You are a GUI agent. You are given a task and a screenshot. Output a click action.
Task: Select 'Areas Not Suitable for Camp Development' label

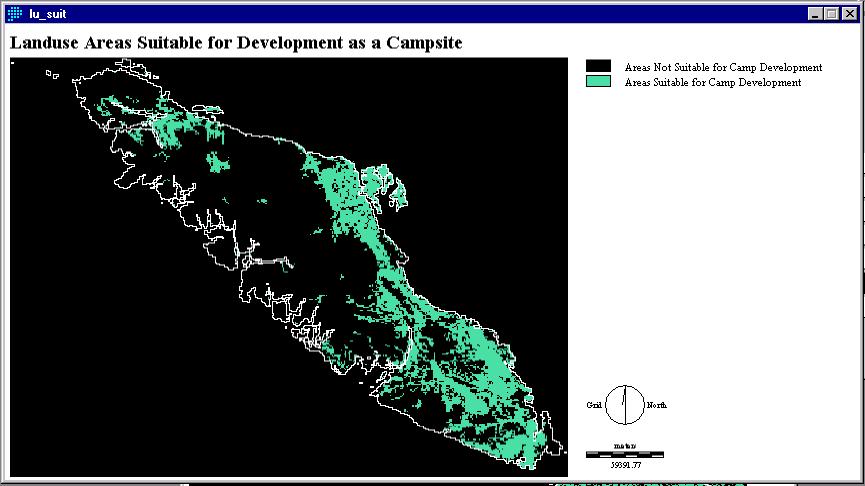(x=723, y=67)
